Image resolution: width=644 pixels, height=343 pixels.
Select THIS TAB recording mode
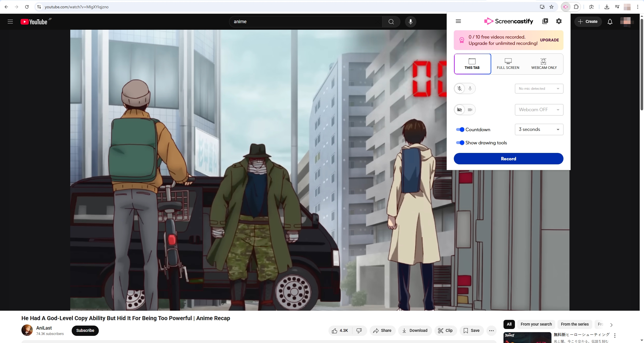pyautogui.click(x=472, y=64)
